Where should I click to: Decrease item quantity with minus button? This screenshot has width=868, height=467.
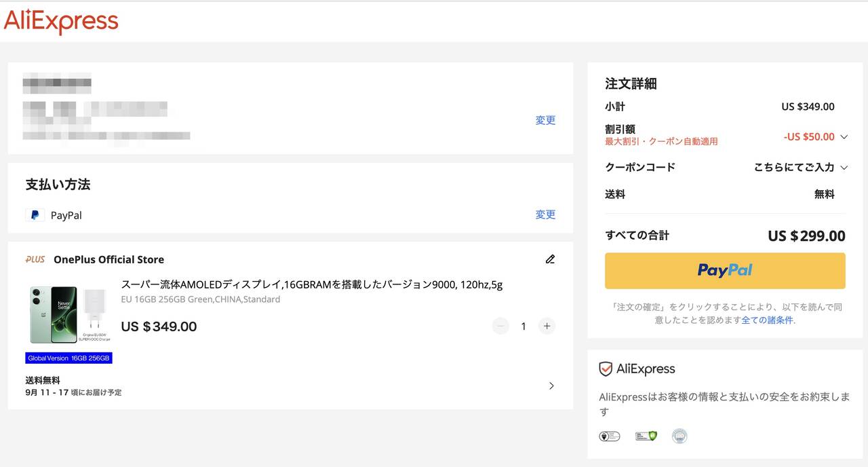click(500, 326)
